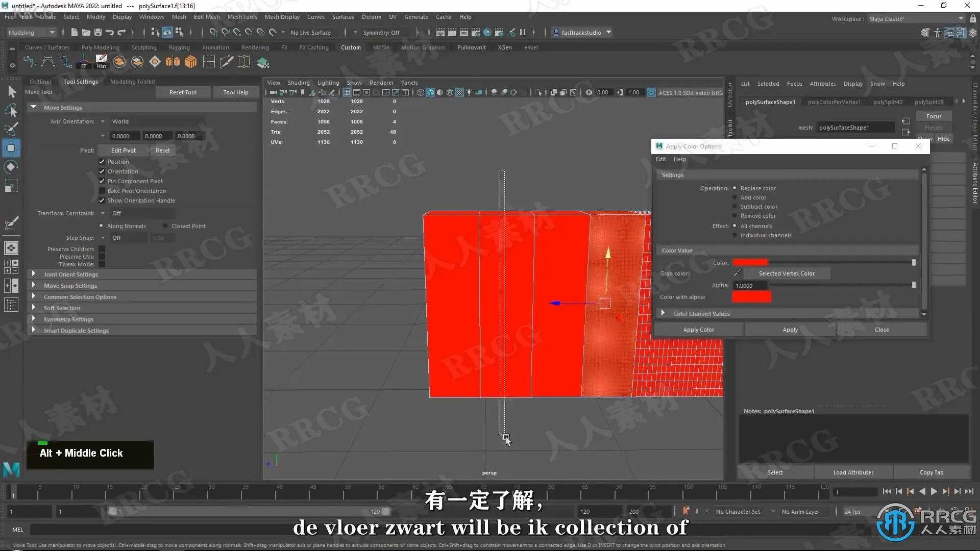Click the Reset Tool button
Screen dimensions: 980x551
pyautogui.click(x=183, y=92)
